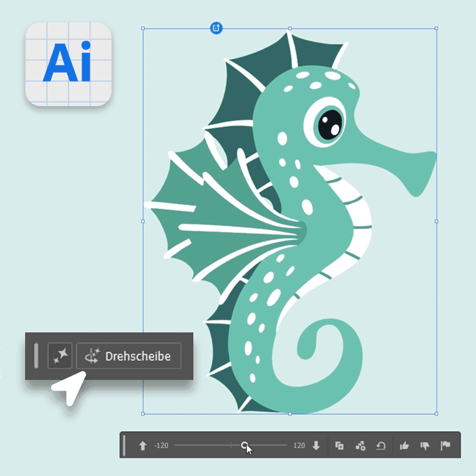Give thumbs up feedback
Image resolution: width=476 pixels, height=476 pixels.
pyautogui.click(x=405, y=446)
